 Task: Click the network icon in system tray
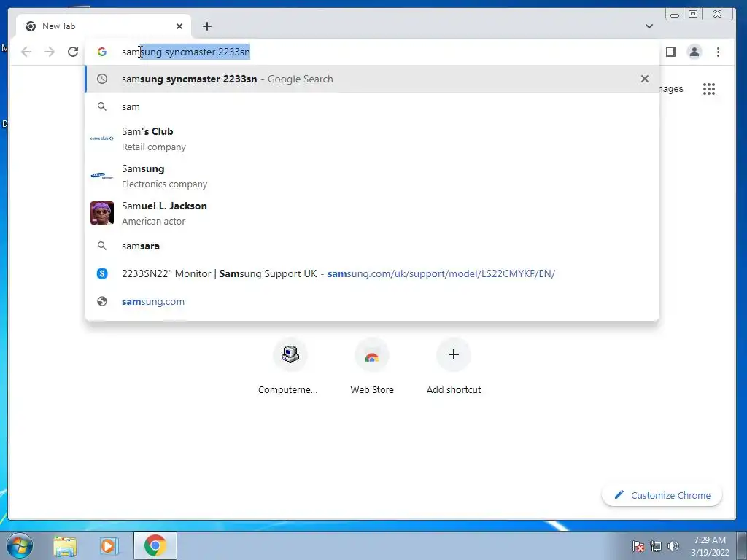tap(656, 546)
